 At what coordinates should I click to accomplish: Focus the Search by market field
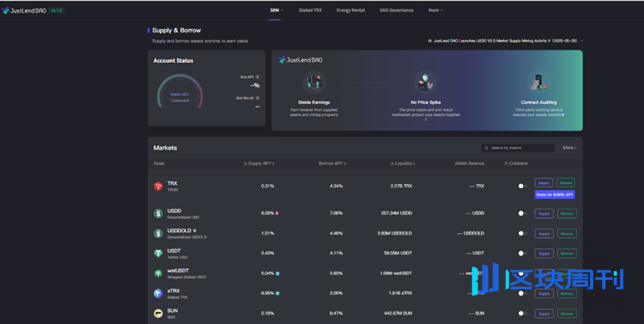tap(518, 148)
